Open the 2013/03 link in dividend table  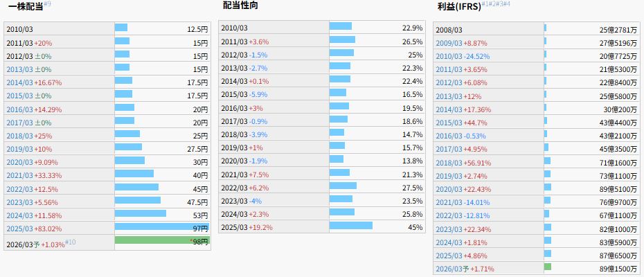tap(19, 69)
